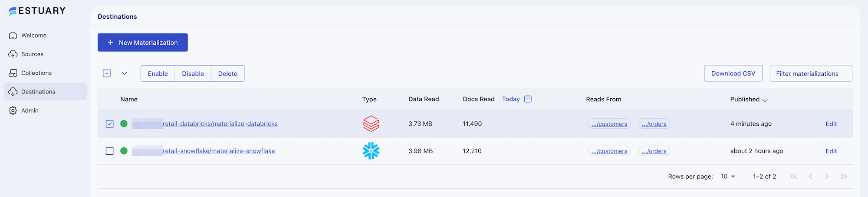Click the 'about 2 hours ago' text

click(x=756, y=151)
